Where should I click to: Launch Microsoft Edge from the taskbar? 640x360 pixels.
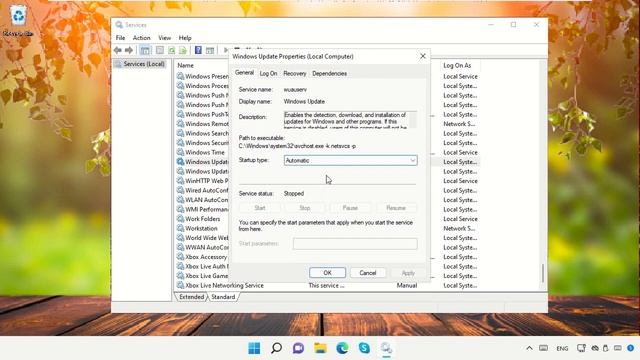[342, 348]
